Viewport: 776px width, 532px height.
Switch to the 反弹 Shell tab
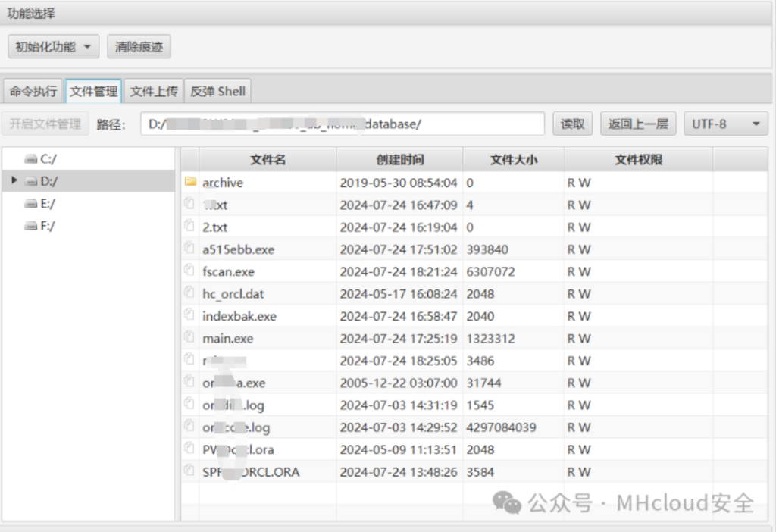click(218, 90)
